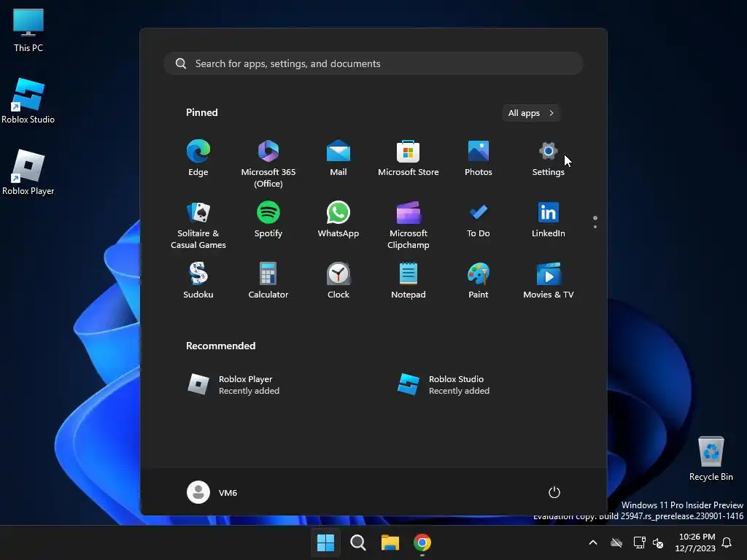The width and height of the screenshot is (747, 560).
Task: Launch the Clock app
Action: (338, 281)
